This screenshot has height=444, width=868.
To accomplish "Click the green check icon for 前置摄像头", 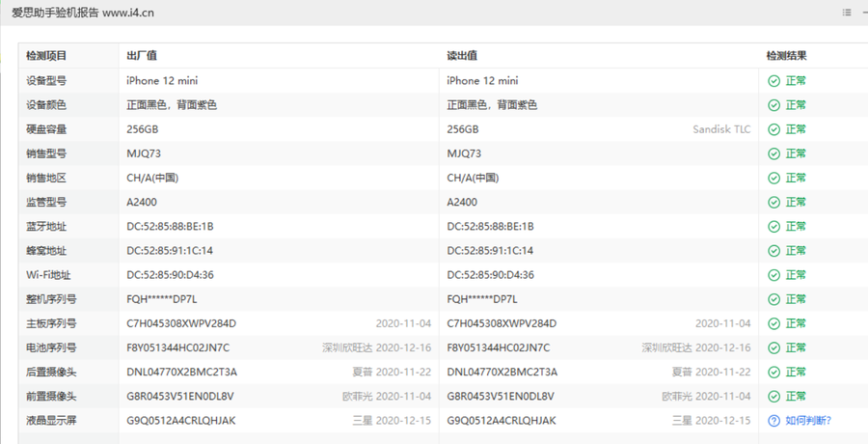I will coord(773,397).
